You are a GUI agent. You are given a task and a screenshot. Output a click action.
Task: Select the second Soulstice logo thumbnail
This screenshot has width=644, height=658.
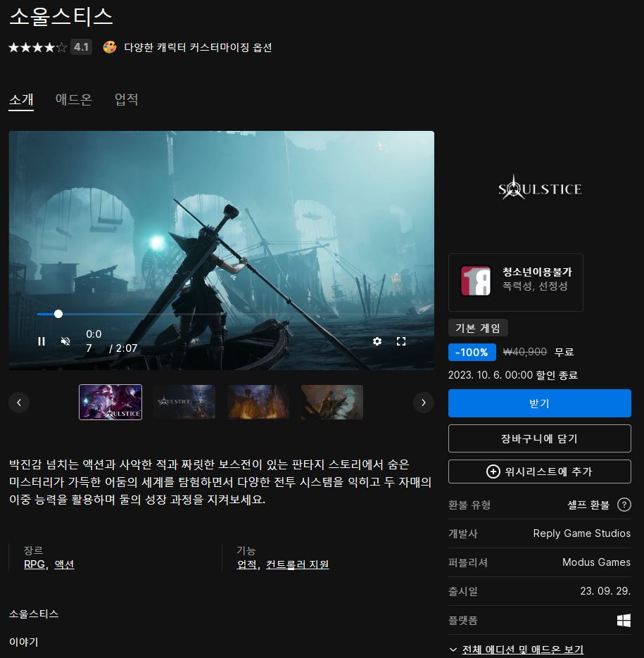tap(184, 402)
